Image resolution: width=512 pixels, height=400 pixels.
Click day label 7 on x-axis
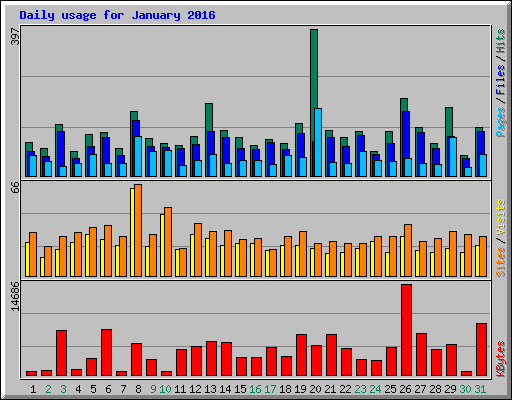tap(123, 389)
